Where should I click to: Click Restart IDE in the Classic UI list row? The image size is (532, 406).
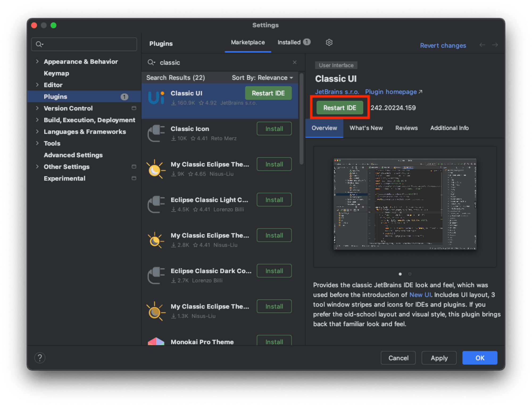[268, 93]
